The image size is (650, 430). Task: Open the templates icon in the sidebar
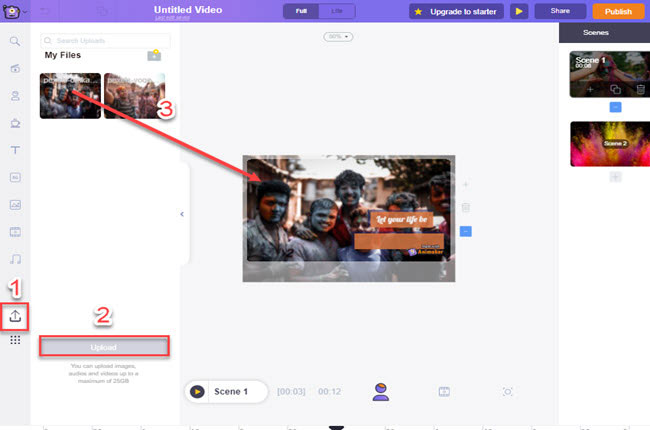15,68
